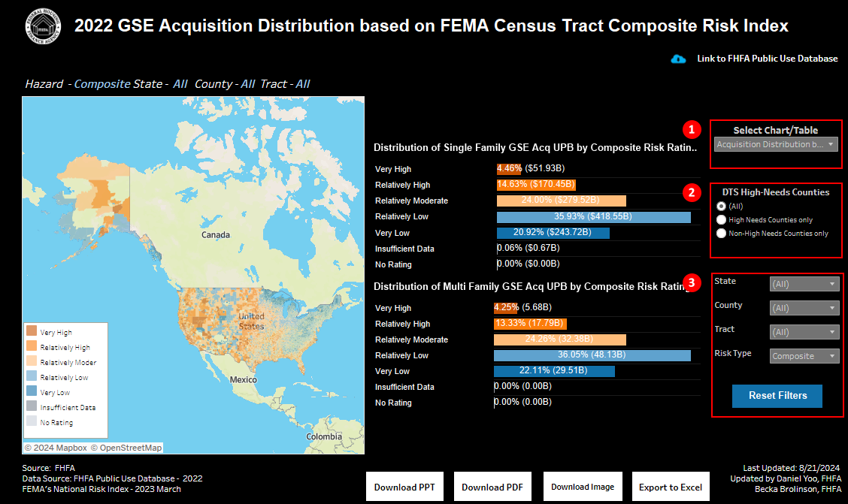This screenshot has height=504, width=848.
Task: Click the Source: FHFA text
Action: tap(49, 469)
